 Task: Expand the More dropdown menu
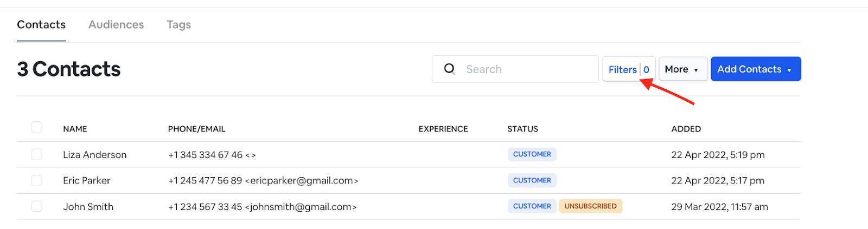pos(682,69)
